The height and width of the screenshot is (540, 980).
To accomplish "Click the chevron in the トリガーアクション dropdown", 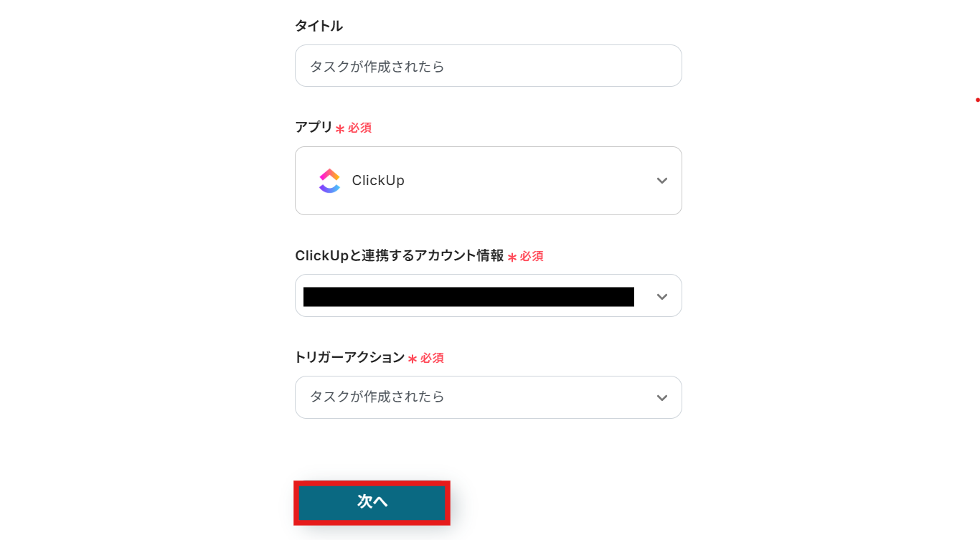I will pyautogui.click(x=662, y=397).
